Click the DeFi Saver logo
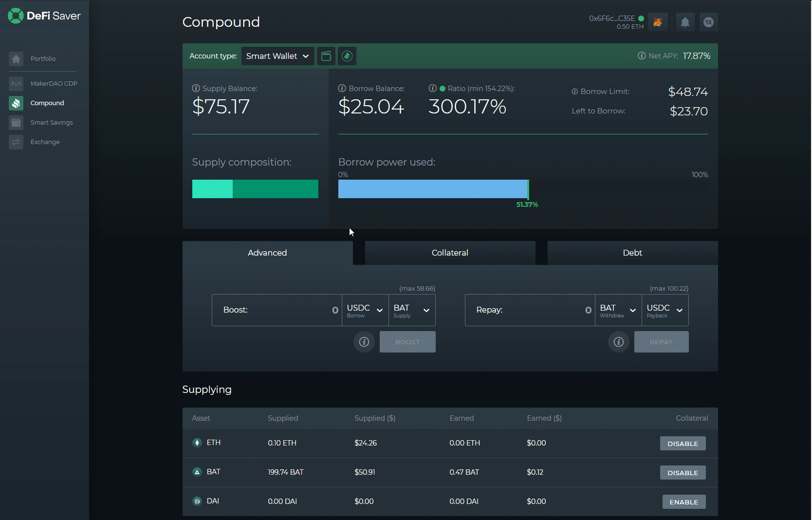This screenshot has width=812, height=520. [x=44, y=16]
